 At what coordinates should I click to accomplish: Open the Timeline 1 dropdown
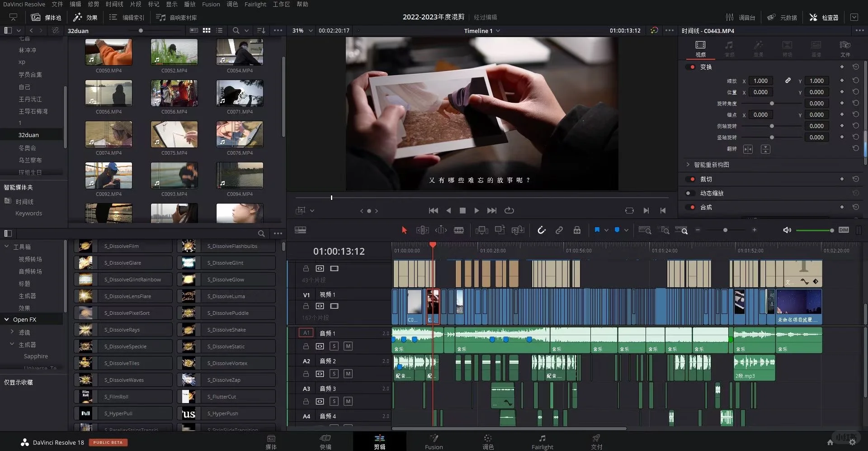click(498, 31)
